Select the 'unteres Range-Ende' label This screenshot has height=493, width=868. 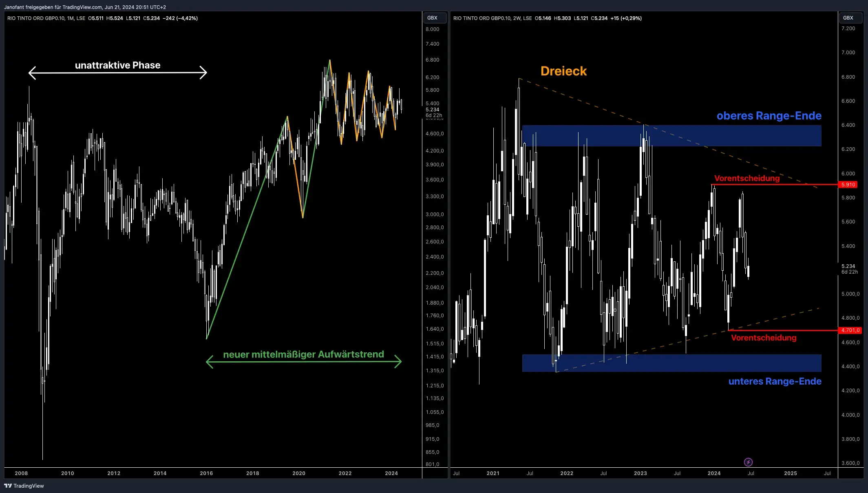[775, 381]
